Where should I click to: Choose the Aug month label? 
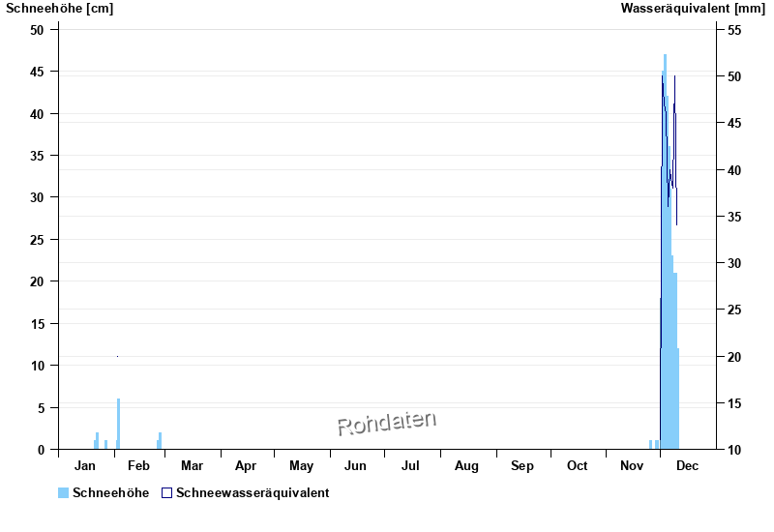(466, 467)
